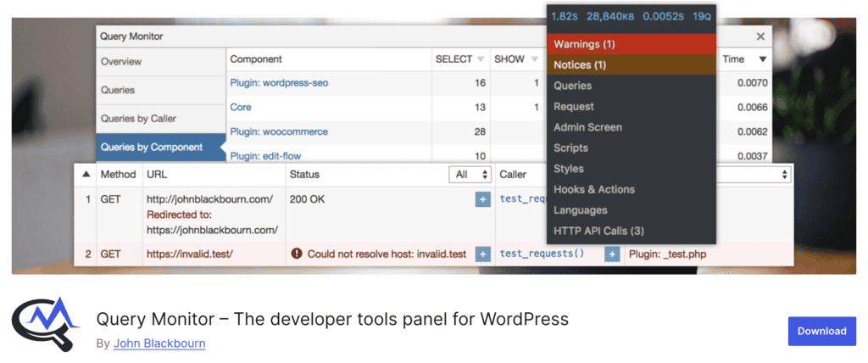Open Queries in the dark dropdown menu
The image size is (868, 363).
[x=631, y=86]
